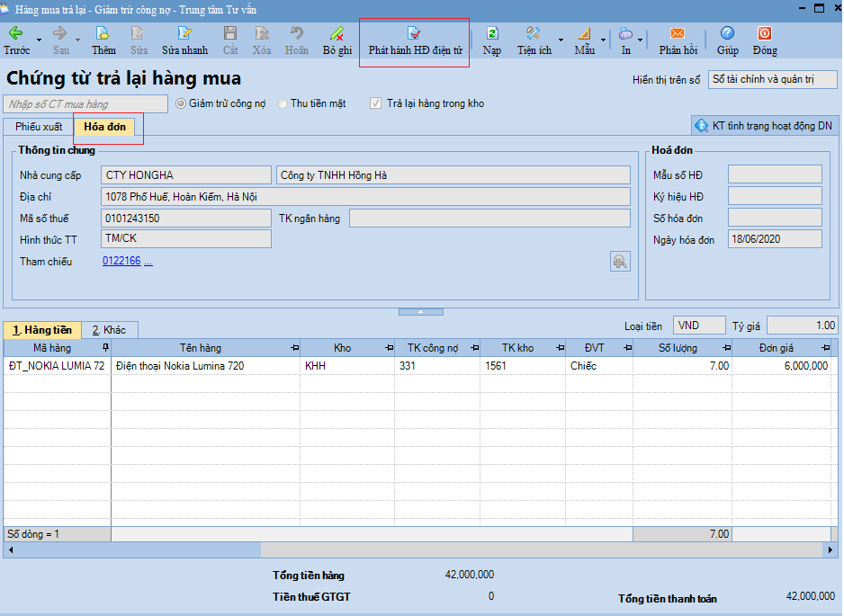This screenshot has width=844, height=616.
Task: Click the Số hóa đơn field
Action: point(775,218)
